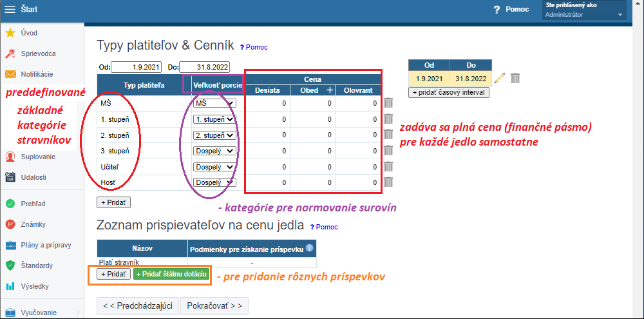Edit the 1.9.2021 interval with pencil icon
Screen dimensions: 644x319
[x=500, y=78]
